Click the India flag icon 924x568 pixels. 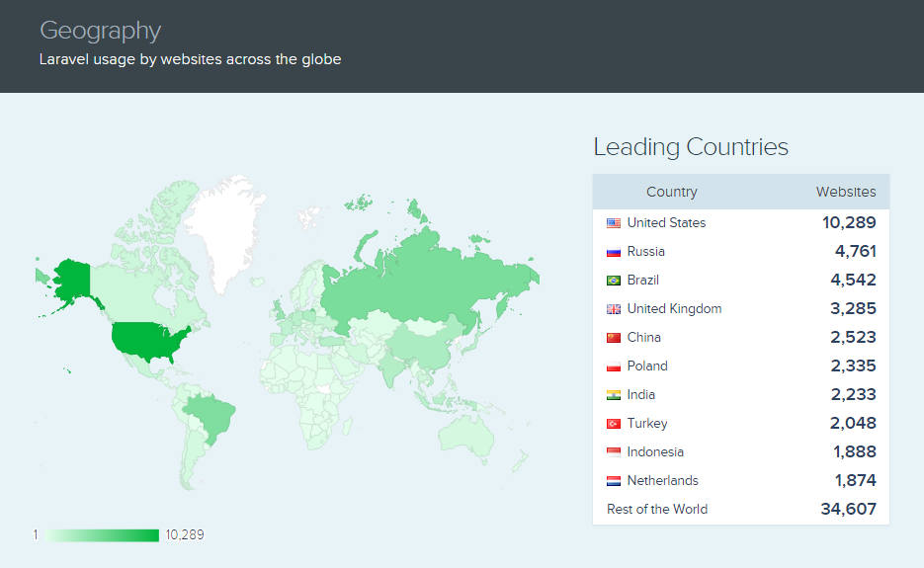tap(614, 395)
